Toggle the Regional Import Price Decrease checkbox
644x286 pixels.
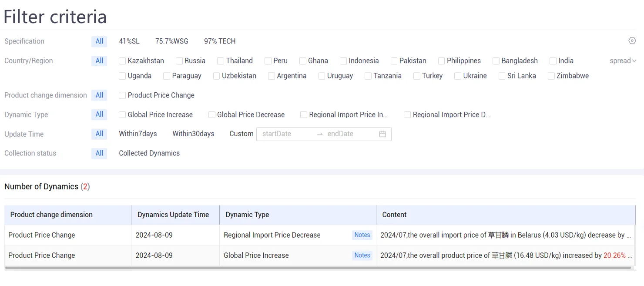407,115
